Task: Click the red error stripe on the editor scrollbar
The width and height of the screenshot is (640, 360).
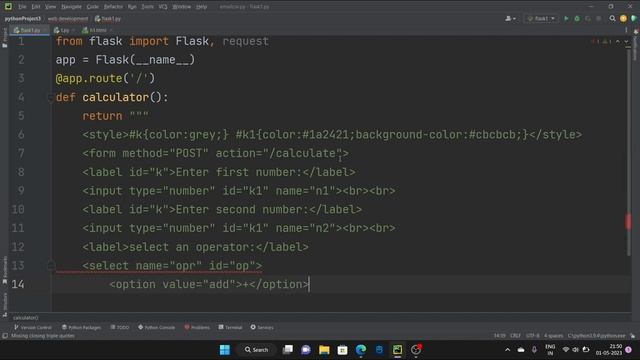Action: click(x=628, y=222)
